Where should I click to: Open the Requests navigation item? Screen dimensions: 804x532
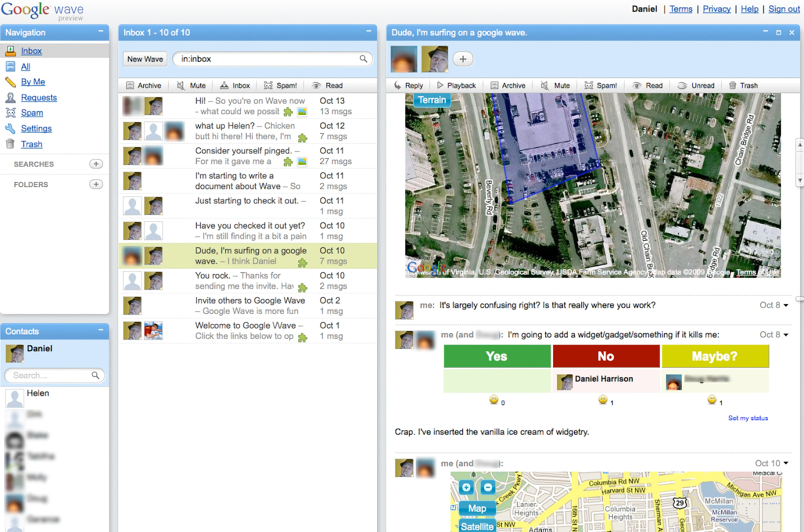pyautogui.click(x=39, y=98)
